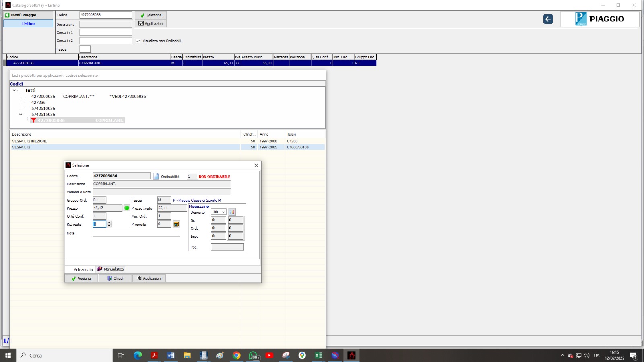Screen dimensions: 644x362
Task: Click the Note input field
Action: pos(136,233)
